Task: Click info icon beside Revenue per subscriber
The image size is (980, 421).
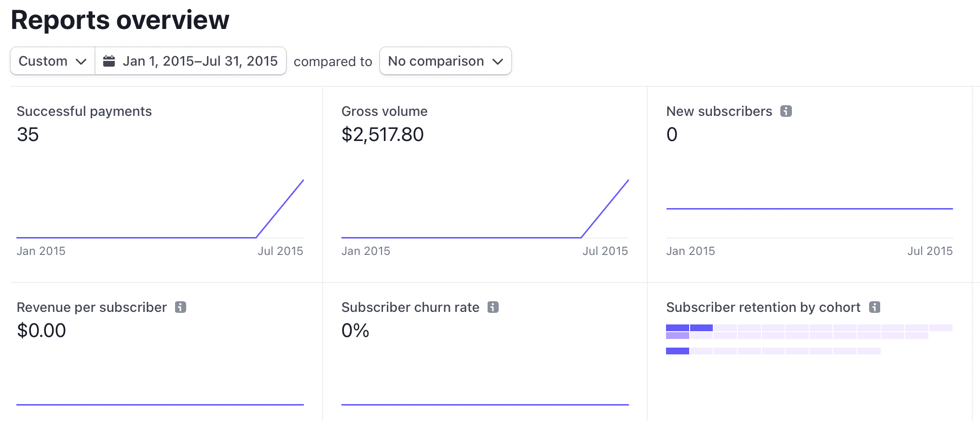Action: (180, 307)
